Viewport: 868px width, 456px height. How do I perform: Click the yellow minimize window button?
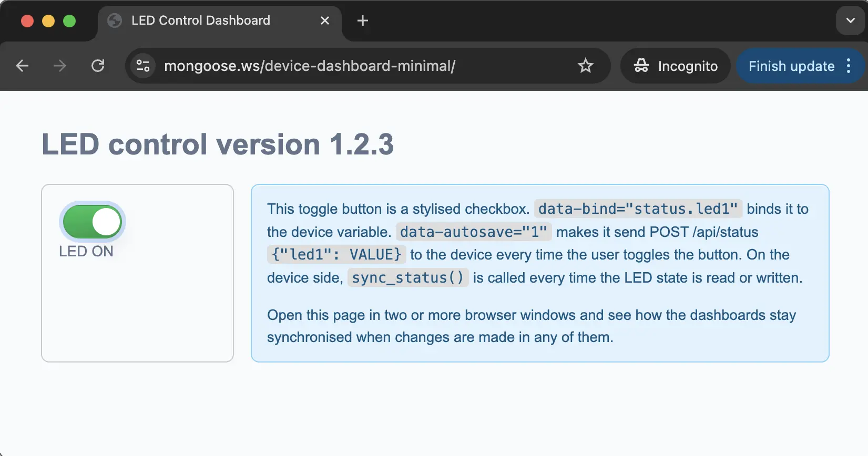click(x=48, y=21)
